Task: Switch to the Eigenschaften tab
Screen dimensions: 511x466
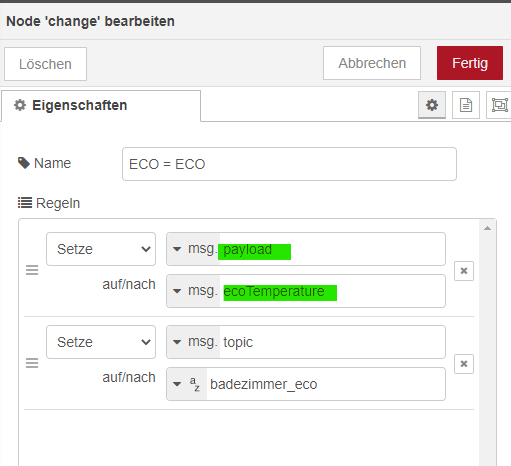Action: (101, 106)
